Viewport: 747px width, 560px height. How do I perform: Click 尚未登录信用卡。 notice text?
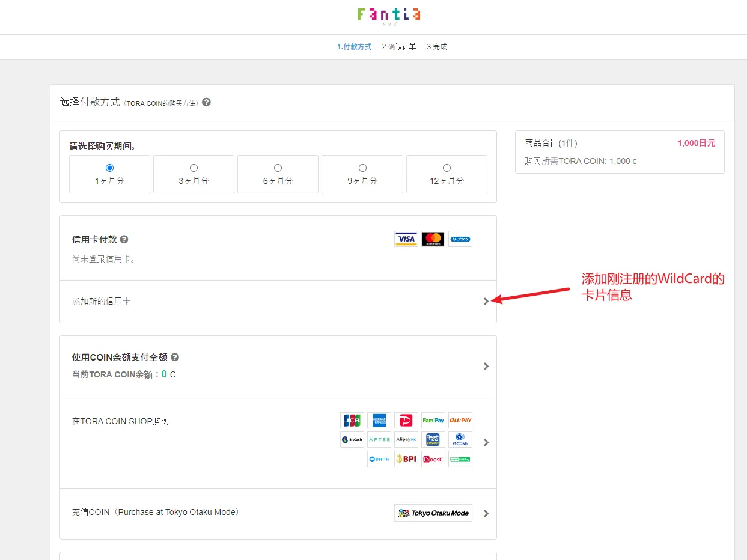(104, 259)
